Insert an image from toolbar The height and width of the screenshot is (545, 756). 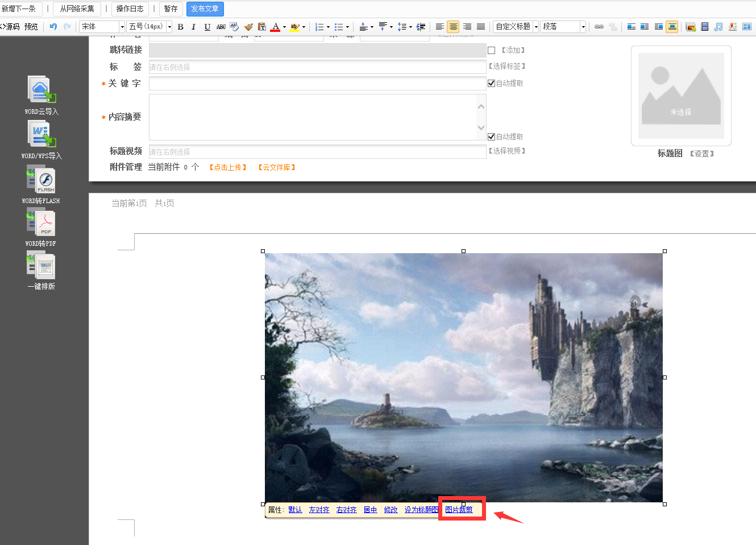point(691,27)
